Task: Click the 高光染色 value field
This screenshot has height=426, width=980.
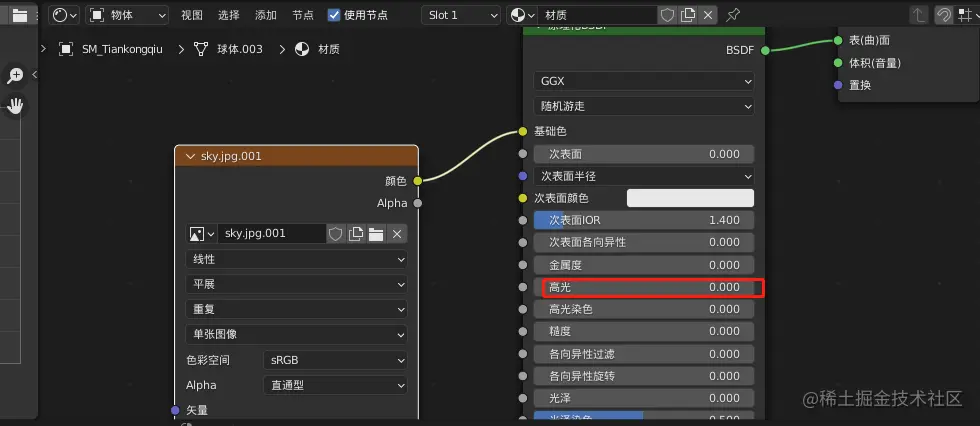Action: pyautogui.click(x=644, y=309)
